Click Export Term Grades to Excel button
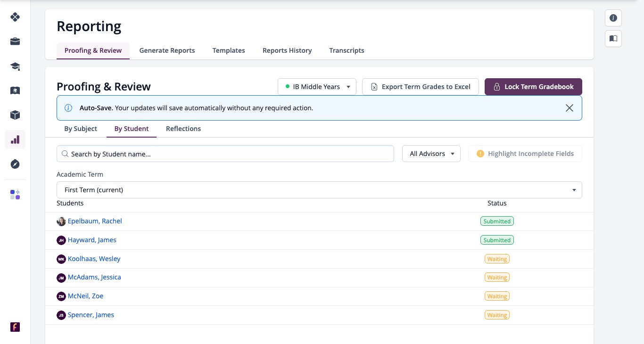Screen dimensions: 644x344 (x=421, y=87)
